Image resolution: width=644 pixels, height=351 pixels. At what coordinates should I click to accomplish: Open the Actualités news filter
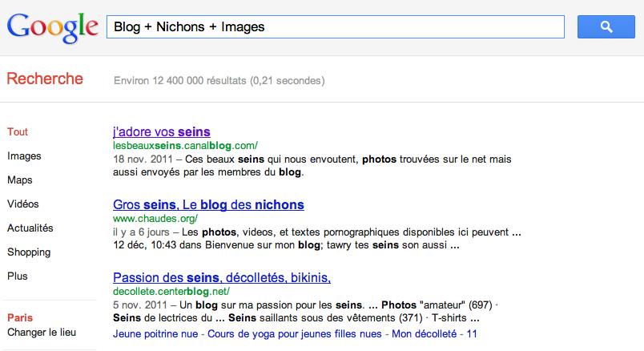pos(30,228)
